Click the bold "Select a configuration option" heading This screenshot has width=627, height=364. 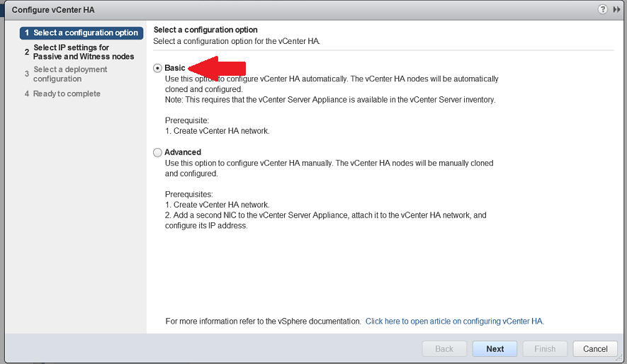[205, 30]
